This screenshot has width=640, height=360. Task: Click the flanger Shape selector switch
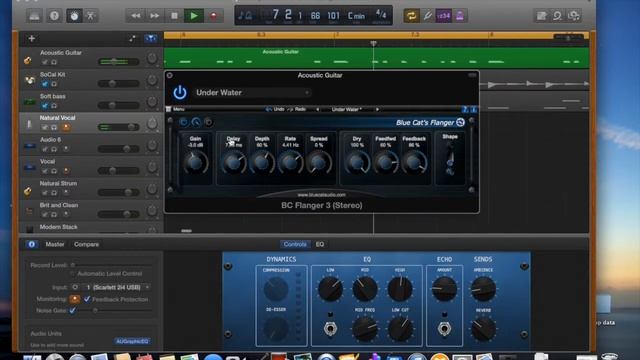[x=450, y=159]
